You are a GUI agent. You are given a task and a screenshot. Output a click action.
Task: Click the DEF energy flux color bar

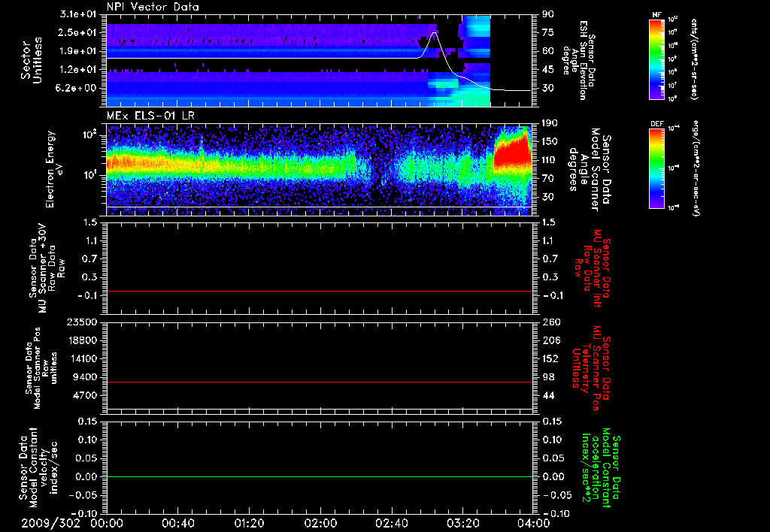(657, 168)
